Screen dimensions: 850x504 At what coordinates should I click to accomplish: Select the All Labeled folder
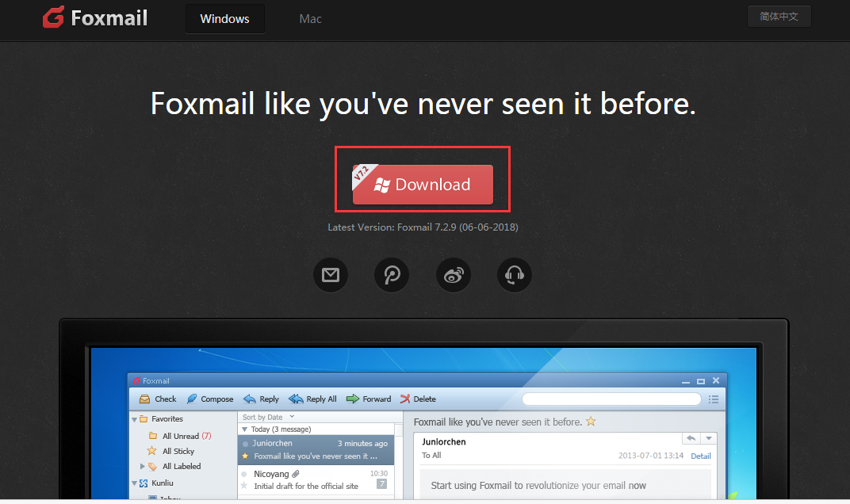(174, 466)
